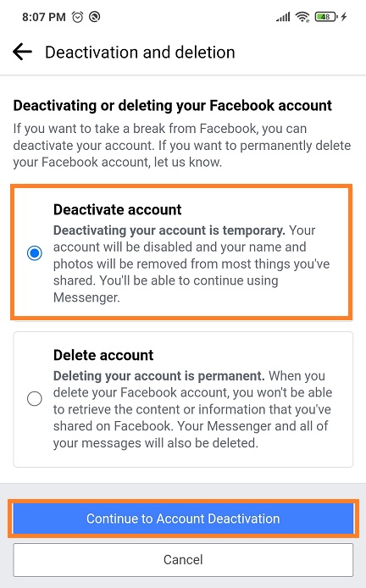
Task: Select the Deactivate account radio button
Action: click(35, 253)
